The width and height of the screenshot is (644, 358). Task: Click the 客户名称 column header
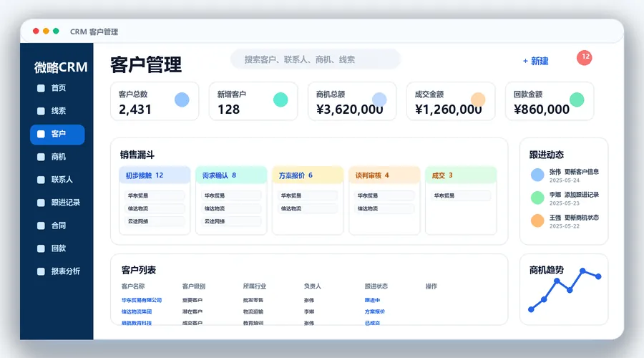pyautogui.click(x=133, y=286)
